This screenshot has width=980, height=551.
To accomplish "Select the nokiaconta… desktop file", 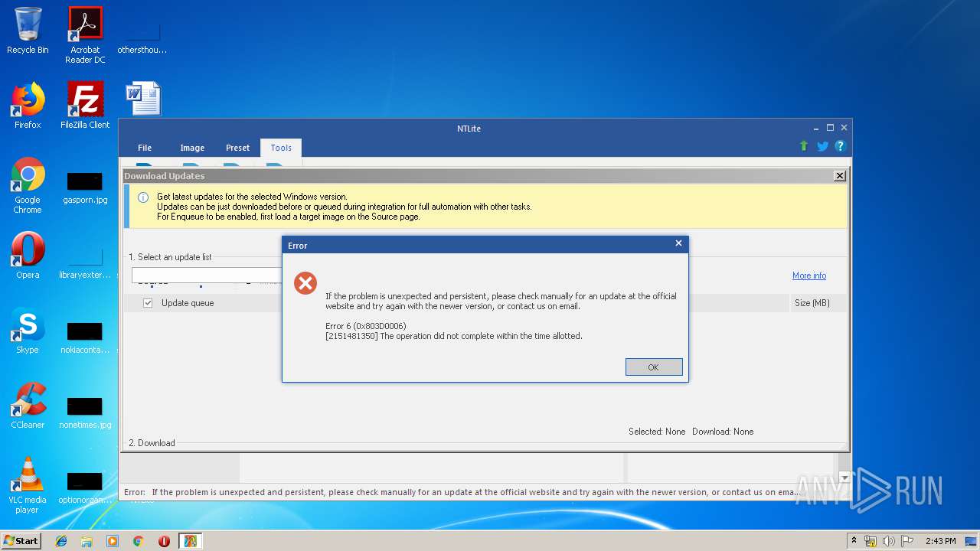I will (x=85, y=337).
